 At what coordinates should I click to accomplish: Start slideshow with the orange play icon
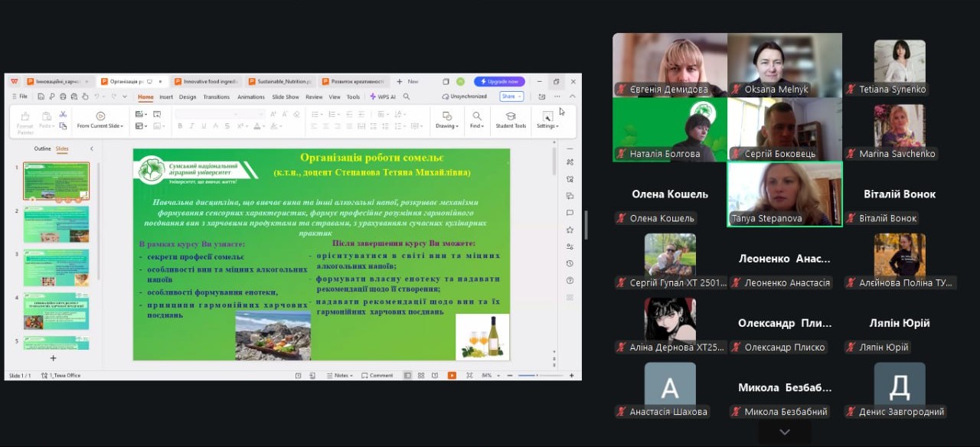click(452, 375)
